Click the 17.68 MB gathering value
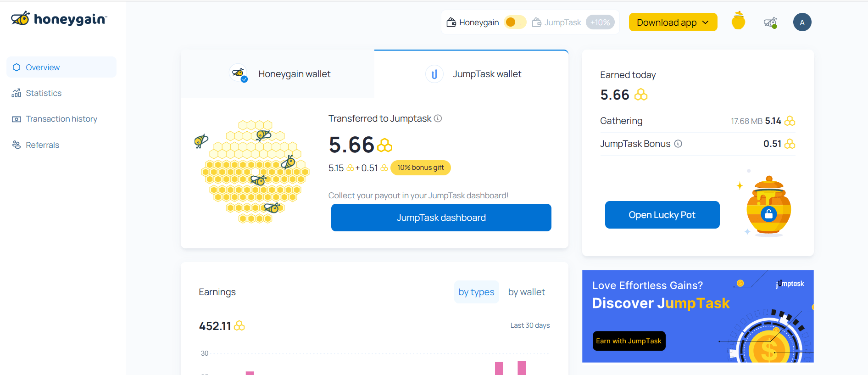This screenshot has height=375, width=868. 746,121
